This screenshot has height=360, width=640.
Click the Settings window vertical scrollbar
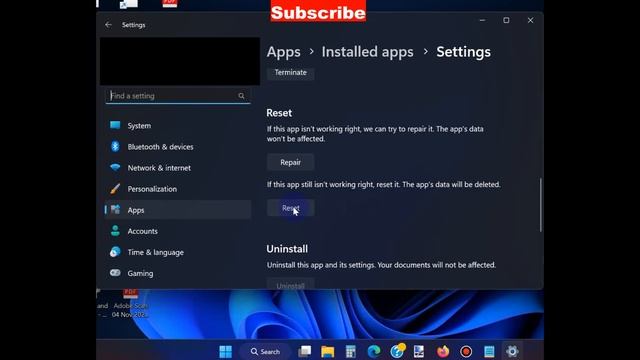click(x=541, y=205)
